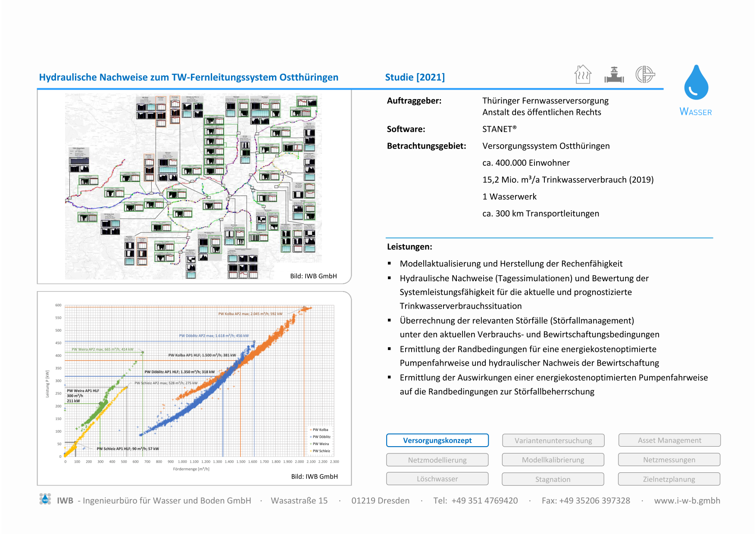756x534 pixels.
Task: Click the pipe valve icon
Action: click(614, 75)
